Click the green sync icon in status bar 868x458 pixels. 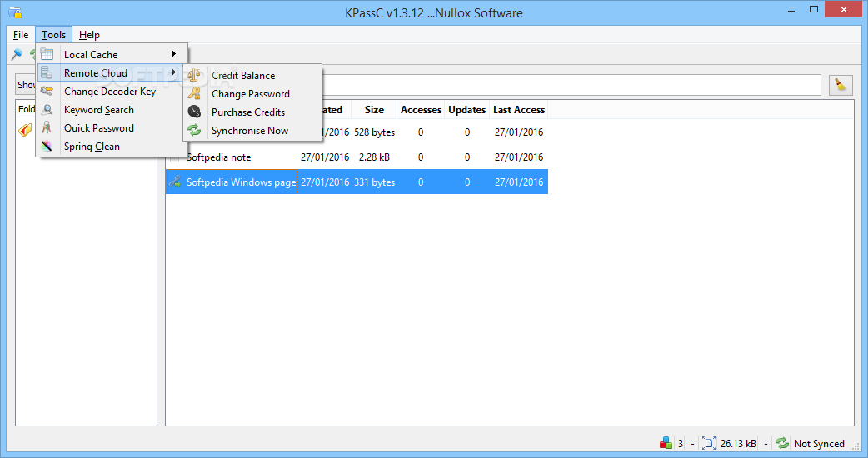(x=781, y=443)
